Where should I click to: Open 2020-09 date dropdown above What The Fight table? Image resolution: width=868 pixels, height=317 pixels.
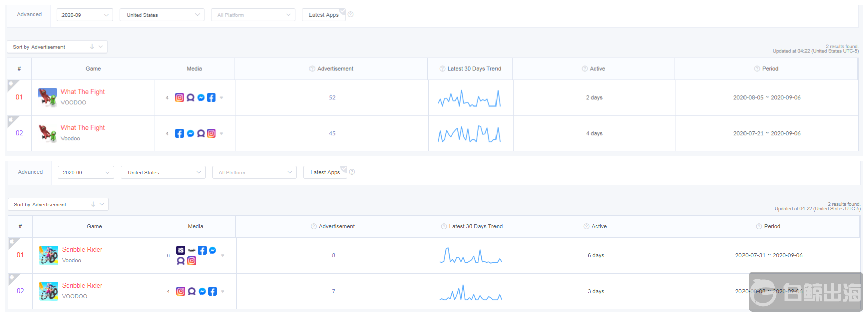(85, 15)
